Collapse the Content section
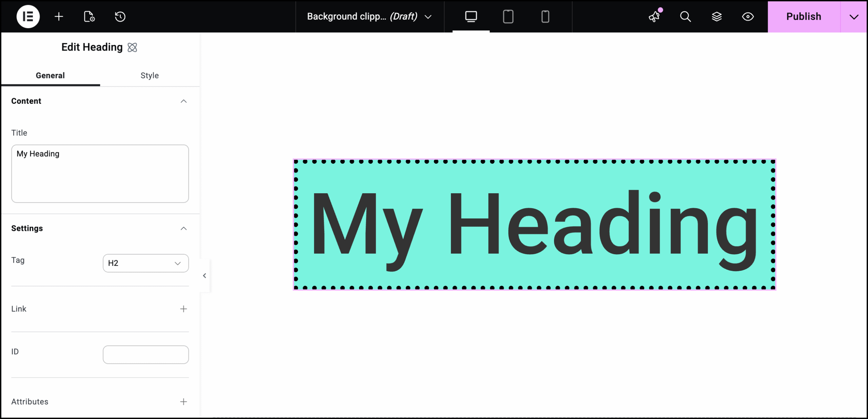Image resolution: width=868 pixels, height=419 pixels. pos(183,101)
